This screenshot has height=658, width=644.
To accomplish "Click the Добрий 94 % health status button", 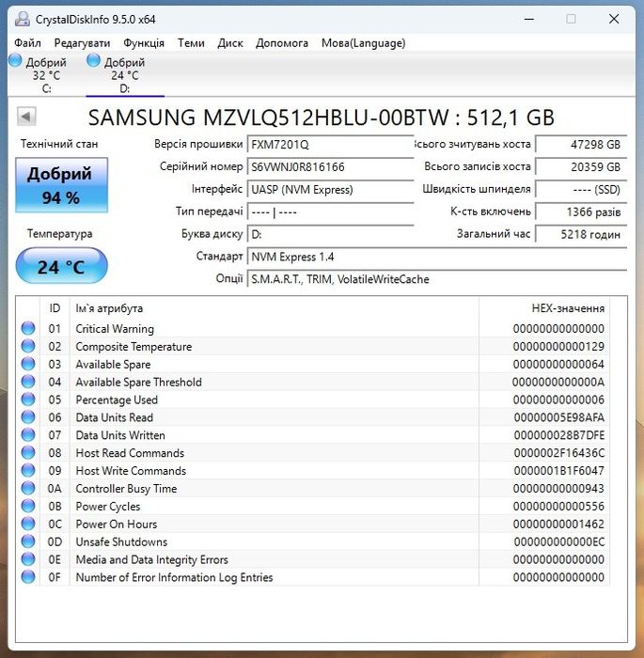I will click(x=62, y=185).
